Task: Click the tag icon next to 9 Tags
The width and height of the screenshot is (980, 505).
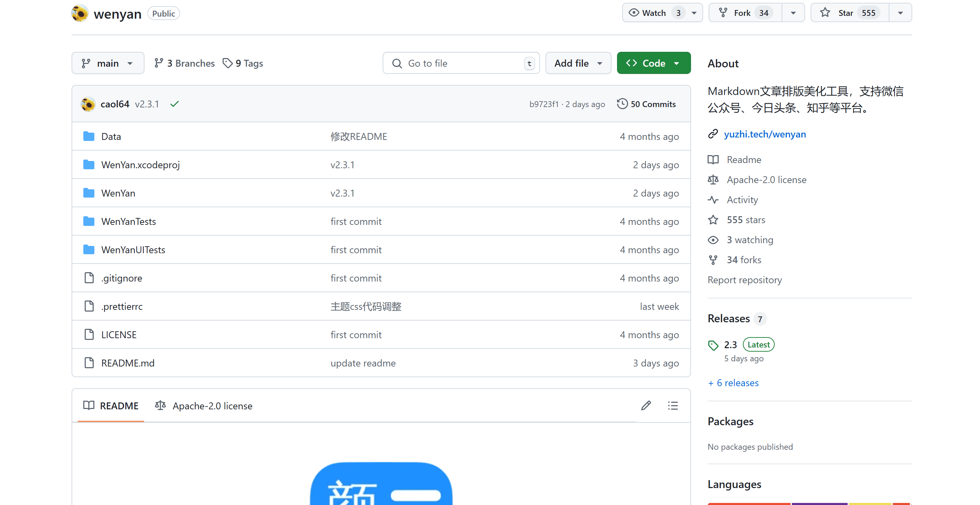Action: pyautogui.click(x=228, y=63)
